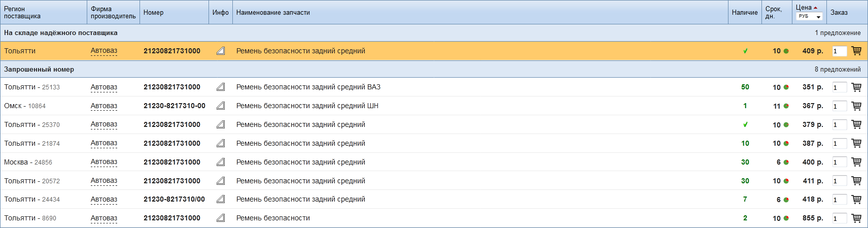Click part number 21230-8217310/00

point(174,200)
